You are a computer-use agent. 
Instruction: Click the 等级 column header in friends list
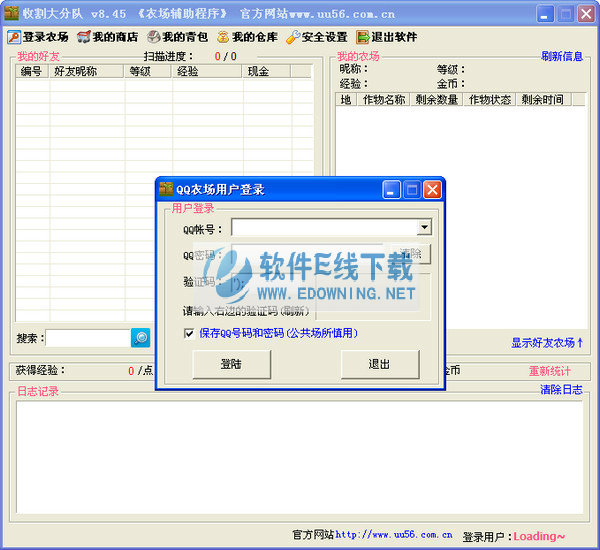pyautogui.click(x=148, y=71)
